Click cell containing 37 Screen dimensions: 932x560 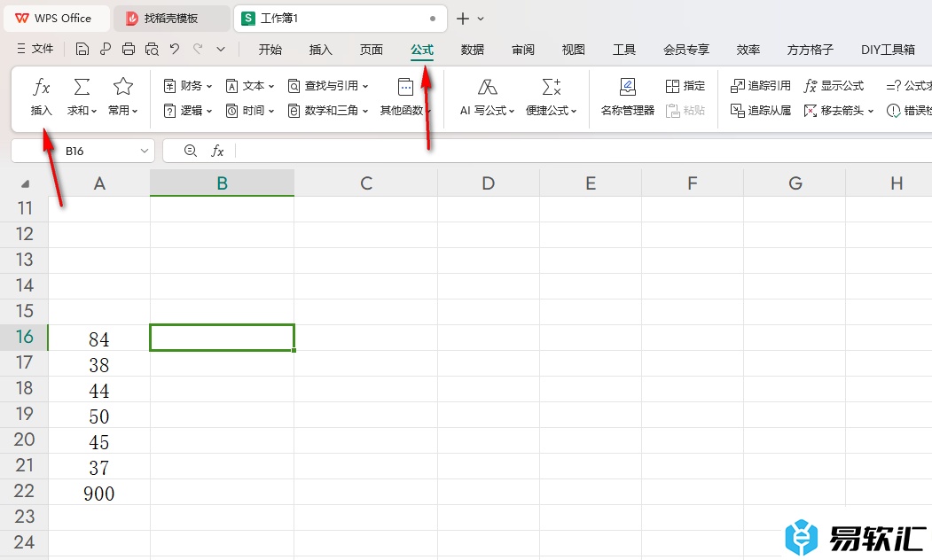99,467
